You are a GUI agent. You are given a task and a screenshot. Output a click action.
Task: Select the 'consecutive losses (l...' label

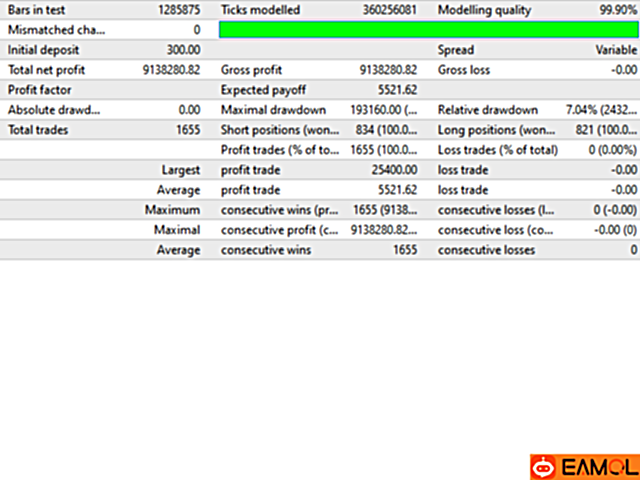pyautogui.click(x=496, y=210)
